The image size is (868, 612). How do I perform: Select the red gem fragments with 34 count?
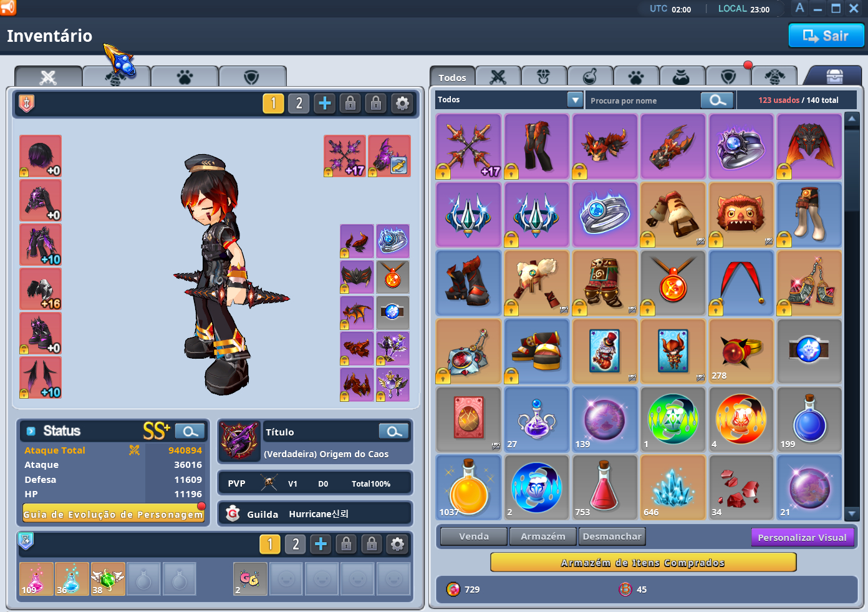pyautogui.click(x=741, y=488)
